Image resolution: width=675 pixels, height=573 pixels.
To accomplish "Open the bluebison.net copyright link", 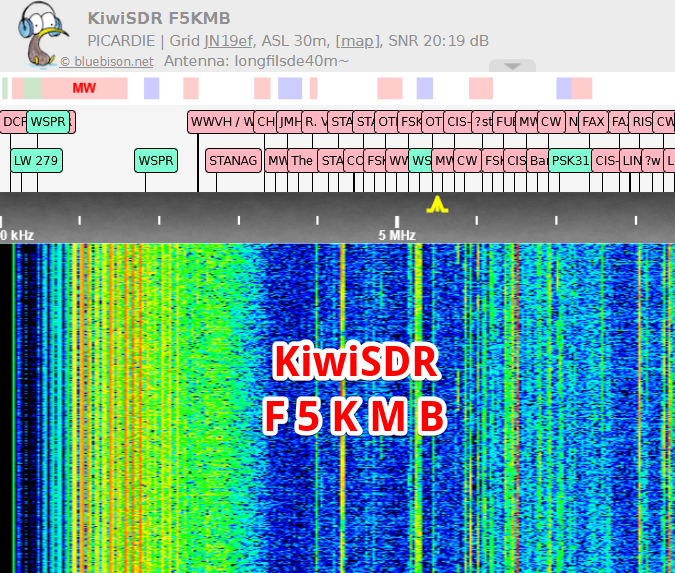I will point(106,62).
